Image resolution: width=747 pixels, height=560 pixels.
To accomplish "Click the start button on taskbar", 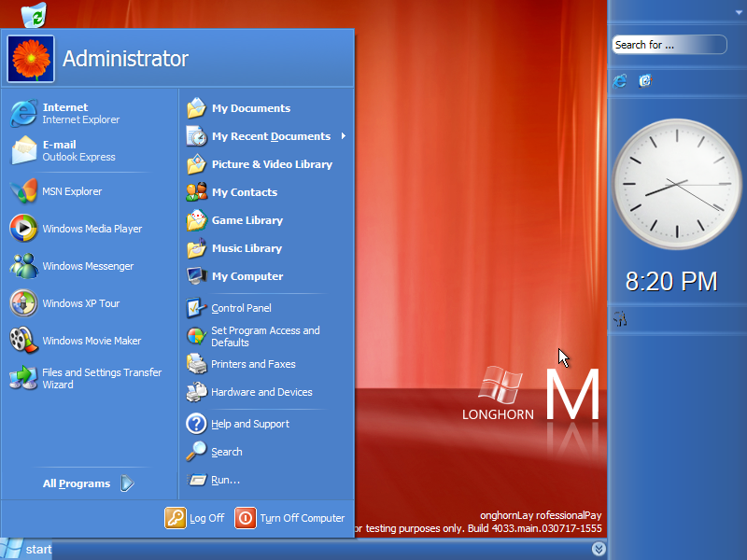I will pyautogui.click(x=26, y=550).
